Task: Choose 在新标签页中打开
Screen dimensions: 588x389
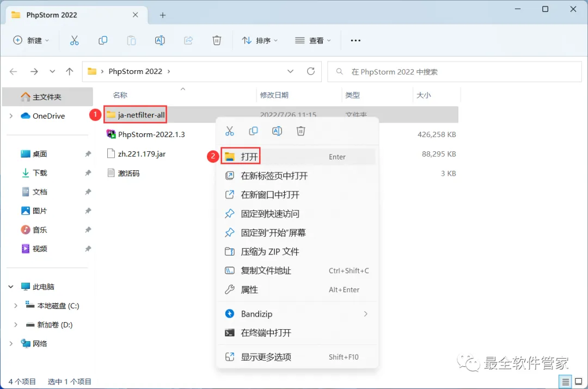Action: (x=298, y=176)
